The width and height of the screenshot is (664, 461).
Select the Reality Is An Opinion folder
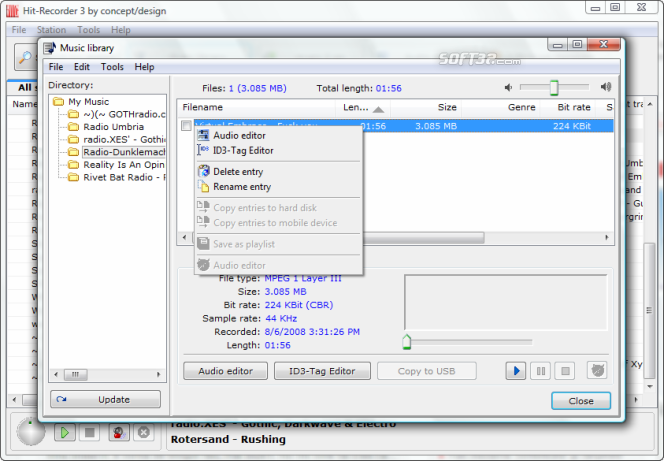(124, 165)
